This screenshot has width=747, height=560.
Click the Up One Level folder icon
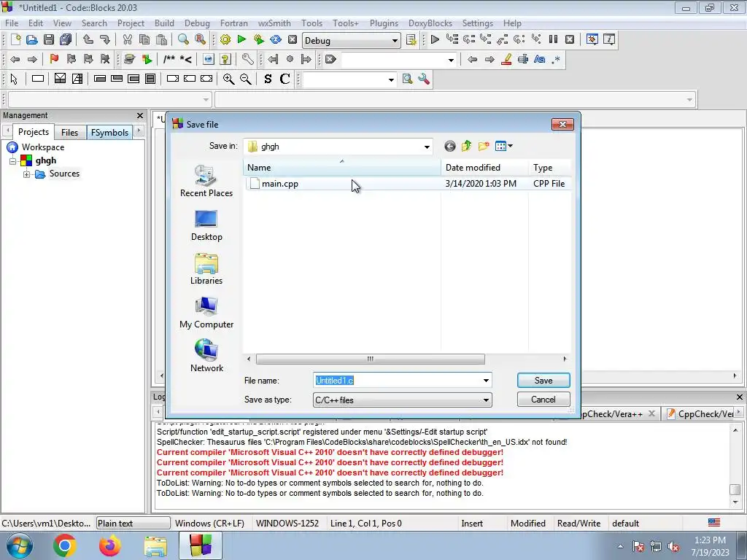coord(466,146)
